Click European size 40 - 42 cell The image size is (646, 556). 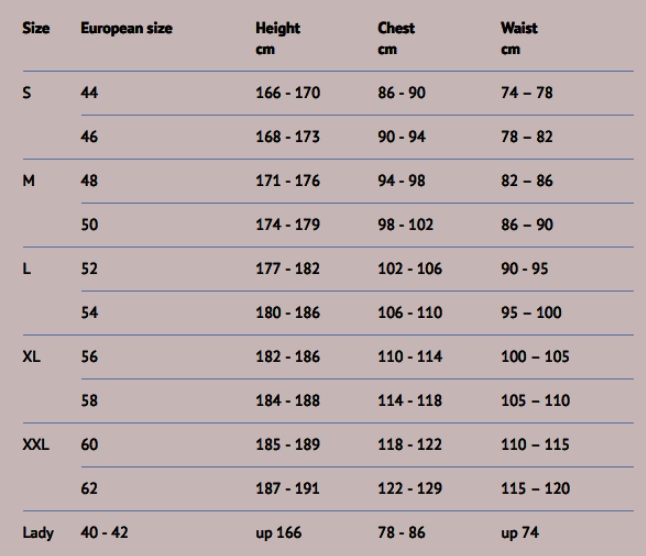pos(104,533)
